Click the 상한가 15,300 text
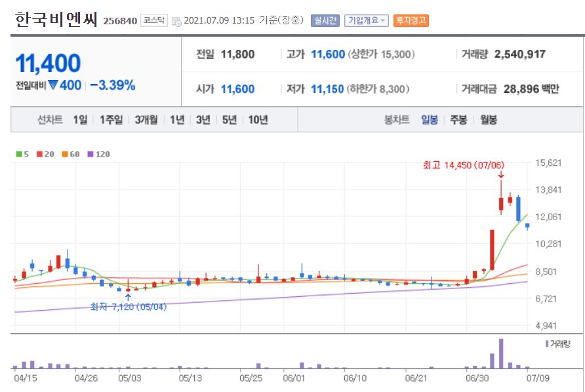585x392 pixels. (381, 54)
